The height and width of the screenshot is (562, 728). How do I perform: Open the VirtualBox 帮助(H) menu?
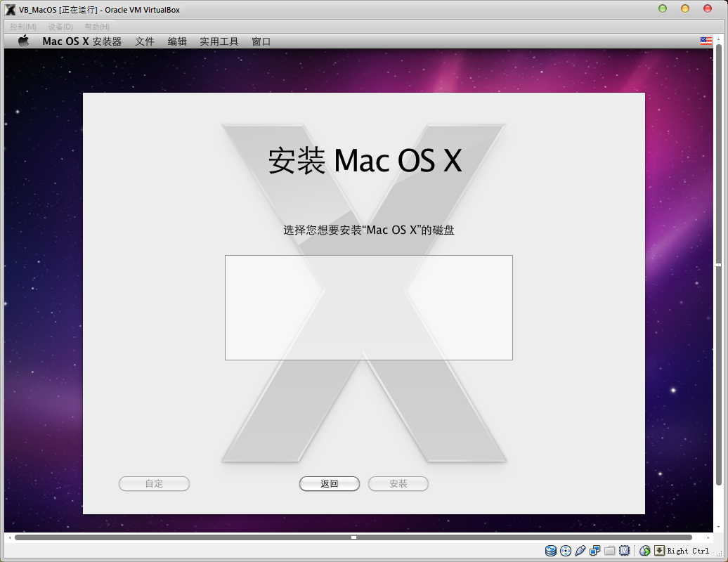[97, 27]
